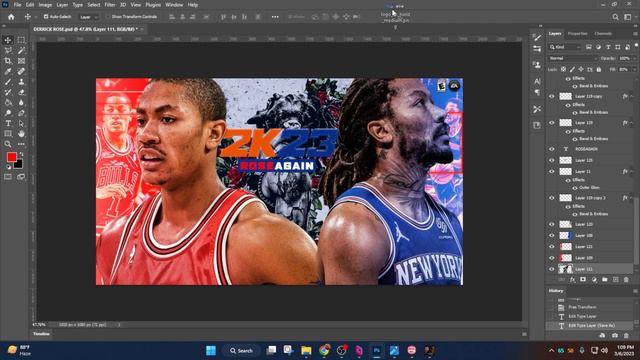Select the Move tool in the toolbox

point(8,40)
